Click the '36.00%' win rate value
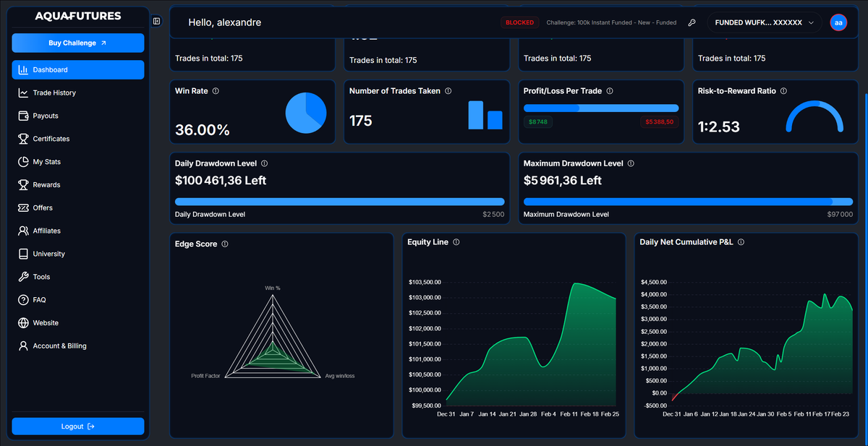Screen dimensions: 868x446 [x=203, y=131]
